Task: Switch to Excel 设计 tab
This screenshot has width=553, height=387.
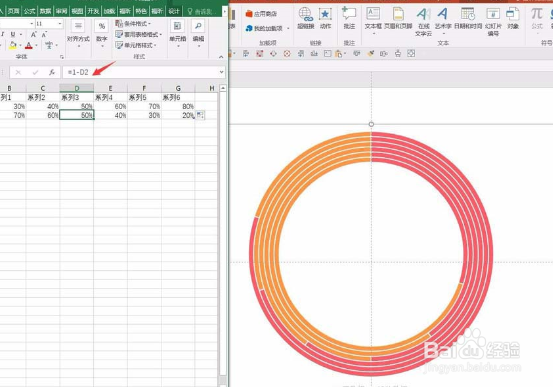Action: point(174,11)
